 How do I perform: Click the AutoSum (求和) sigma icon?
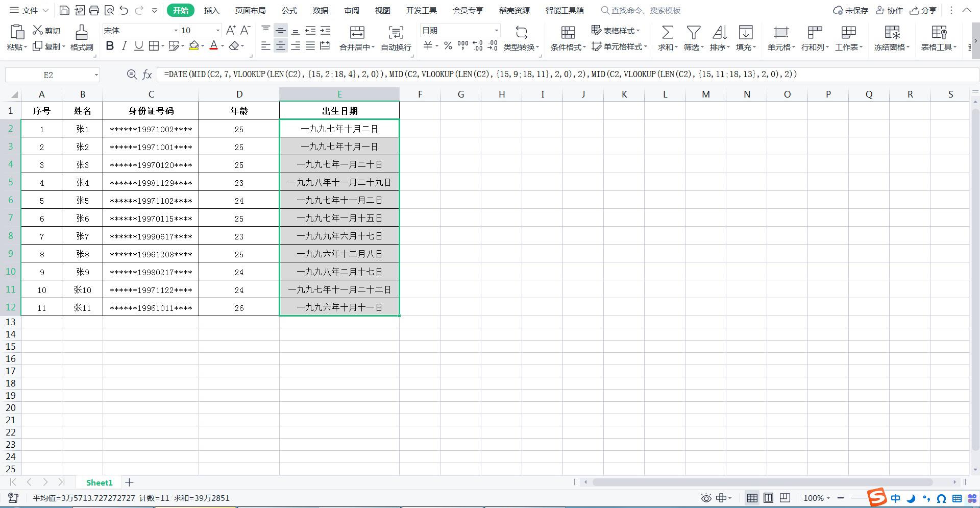tap(667, 33)
